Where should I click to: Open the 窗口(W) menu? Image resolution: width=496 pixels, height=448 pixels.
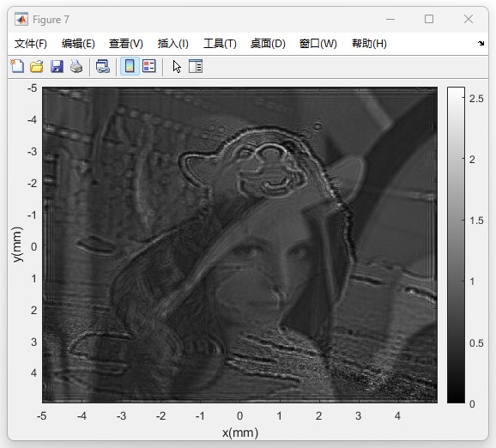pos(318,44)
